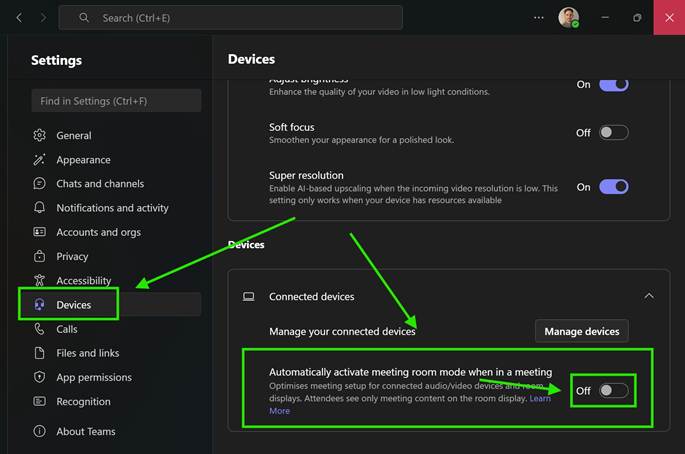Click the Notifications bell icon
Screen dimensions: 685x454
pos(39,208)
